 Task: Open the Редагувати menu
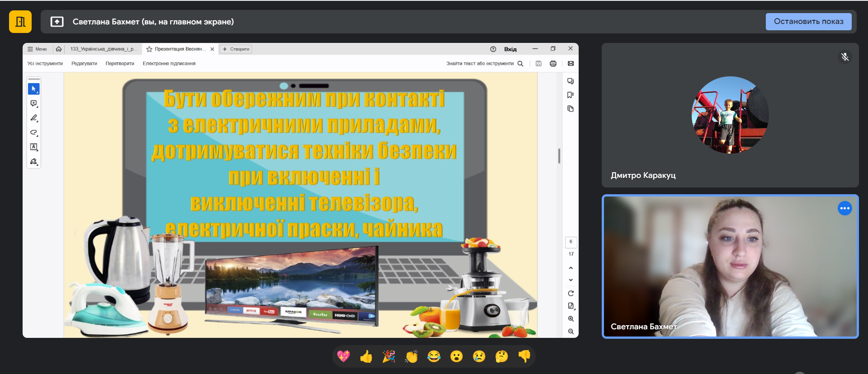[84, 64]
